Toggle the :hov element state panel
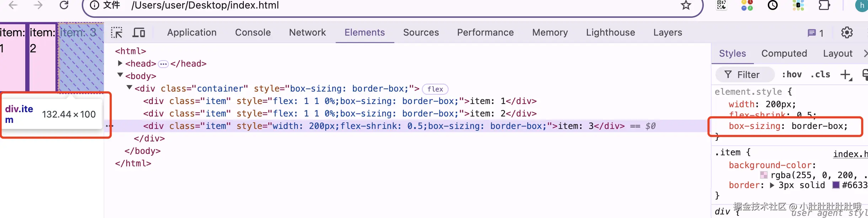The image size is (868, 218). [x=792, y=74]
